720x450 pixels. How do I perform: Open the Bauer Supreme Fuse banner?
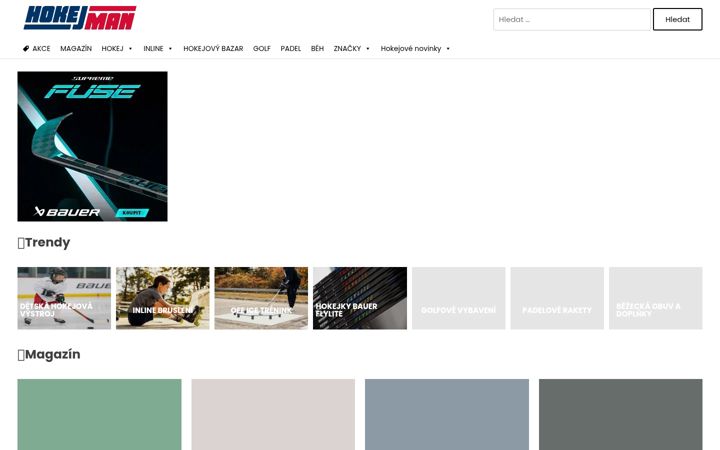tap(92, 146)
